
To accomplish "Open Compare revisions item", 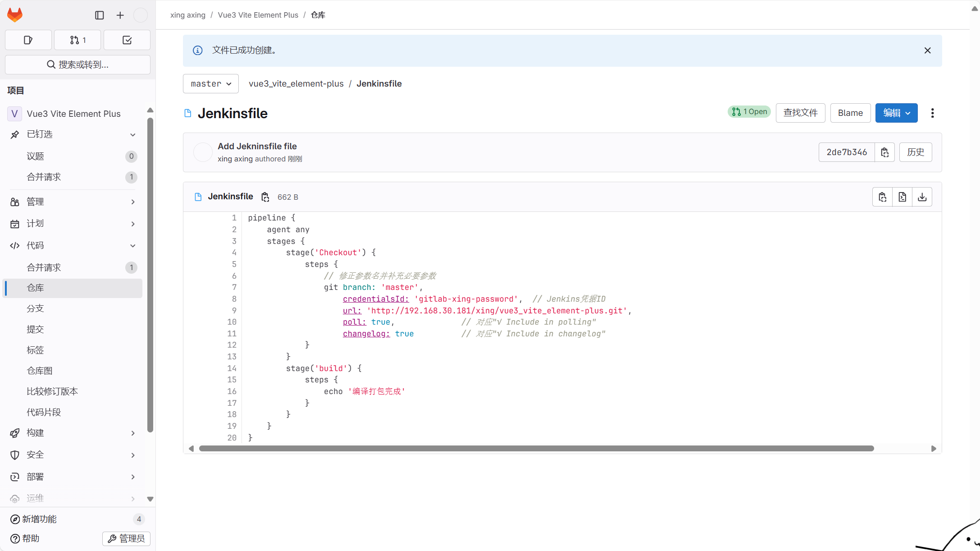I will coord(73,392).
